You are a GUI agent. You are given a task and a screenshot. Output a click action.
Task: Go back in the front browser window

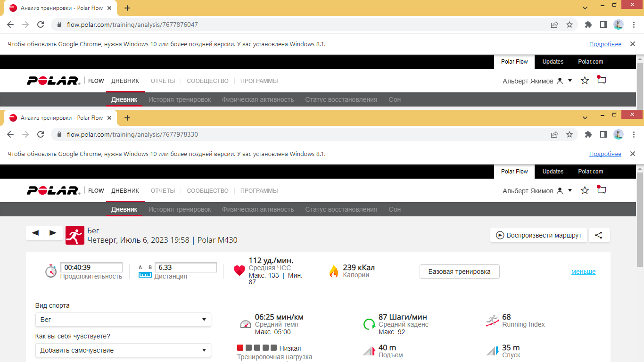click(10, 134)
